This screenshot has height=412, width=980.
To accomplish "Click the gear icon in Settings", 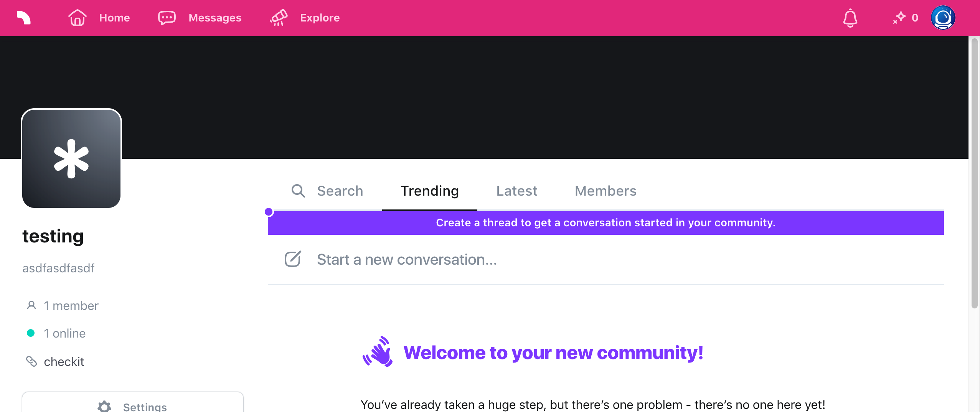I will click(104, 407).
